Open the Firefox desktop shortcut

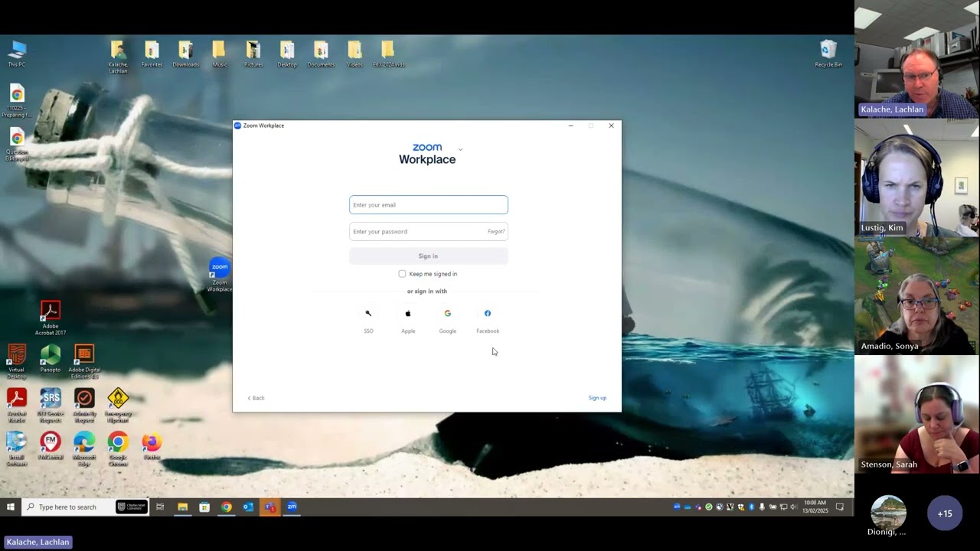[152, 446]
